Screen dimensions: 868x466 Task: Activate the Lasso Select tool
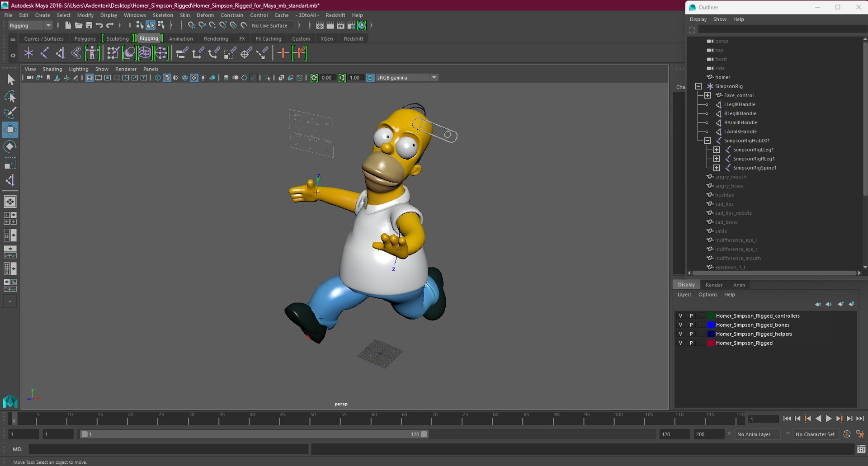point(10,97)
